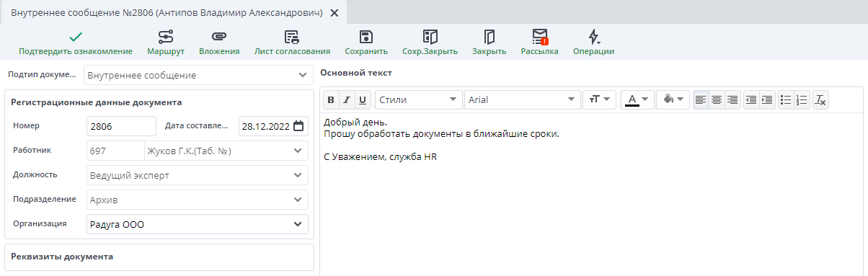Expand the Работник Жуков Г.К. dropdown
The height and width of the screenshot is (276, 868).
[x=298, y=151]
